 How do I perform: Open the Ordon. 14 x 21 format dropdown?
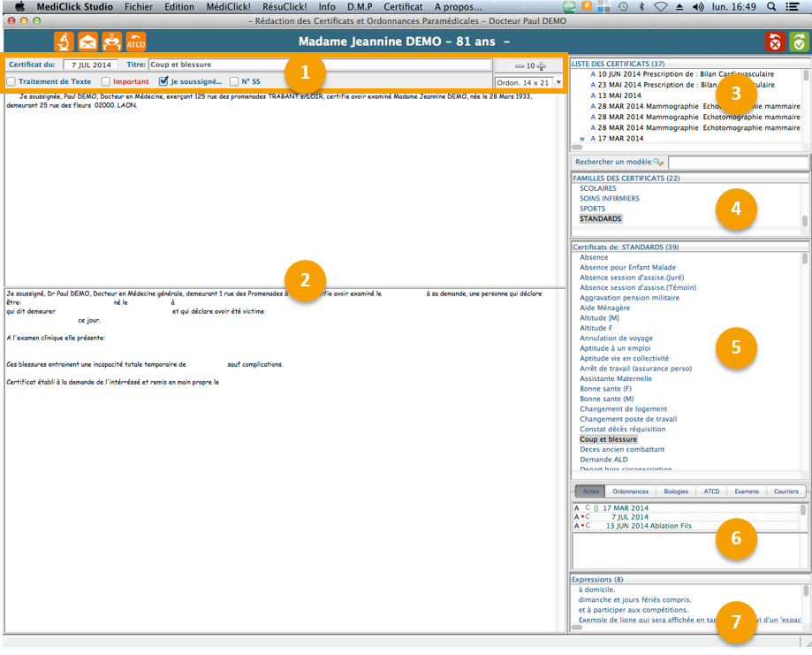(x=558, y=82)
